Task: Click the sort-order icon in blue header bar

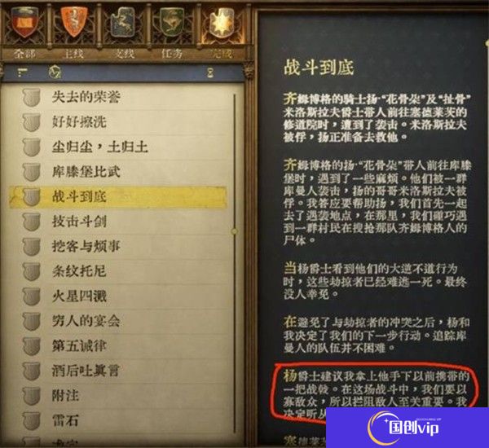Action: click(23, 72)
